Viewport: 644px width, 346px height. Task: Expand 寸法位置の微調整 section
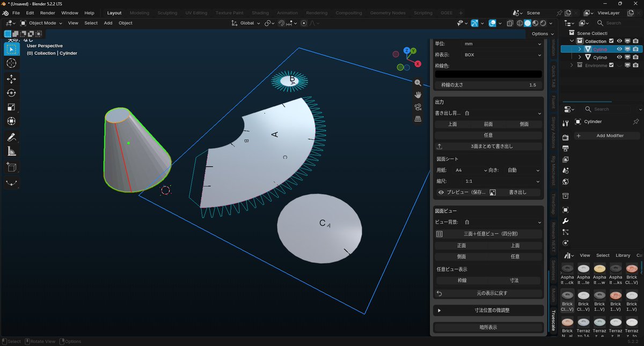[x=488, y=310]
